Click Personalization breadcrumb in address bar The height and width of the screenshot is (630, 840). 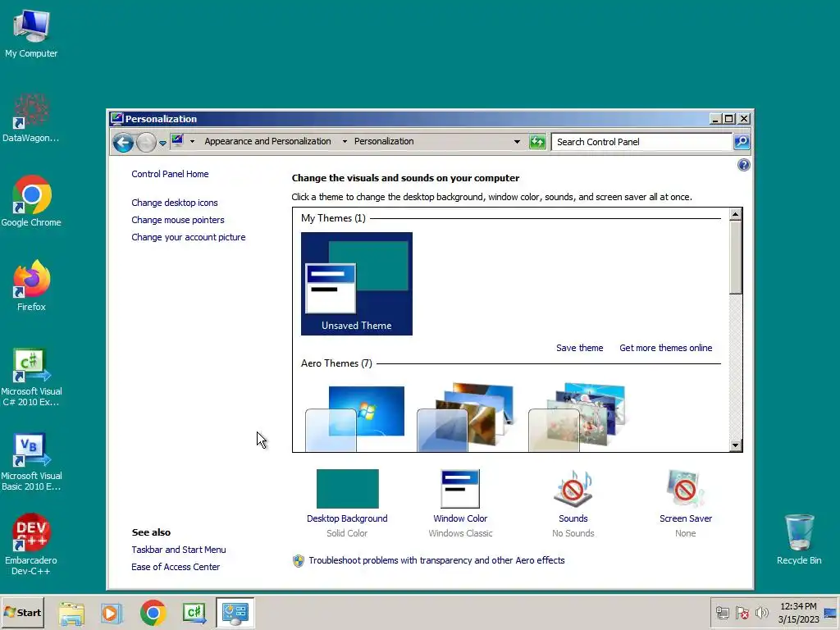[x=384, y=141]
